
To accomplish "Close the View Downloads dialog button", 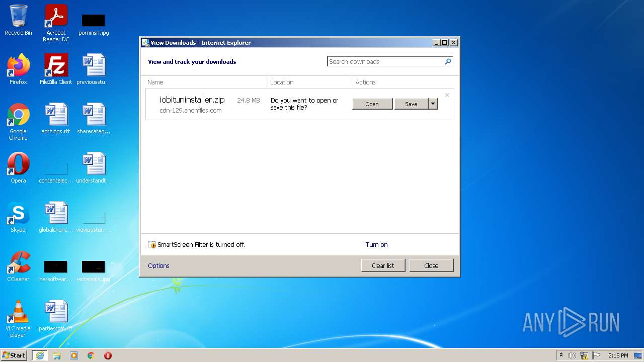I will pos(431,265).
